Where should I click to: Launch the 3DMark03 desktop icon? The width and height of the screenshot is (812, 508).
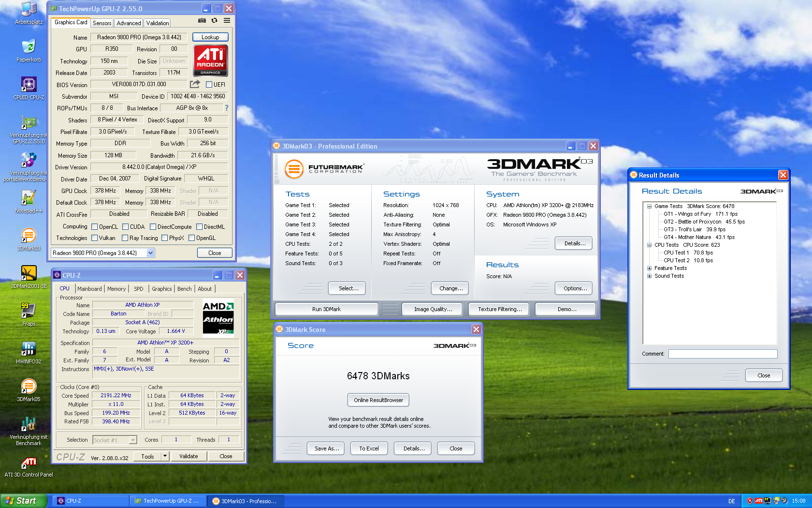coord(29,239)
